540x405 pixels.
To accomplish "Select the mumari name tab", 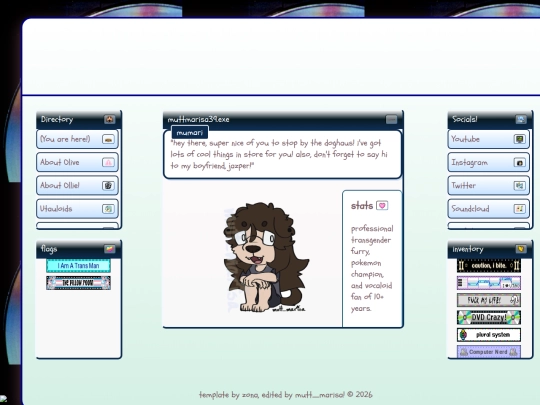I will [190, 133].
